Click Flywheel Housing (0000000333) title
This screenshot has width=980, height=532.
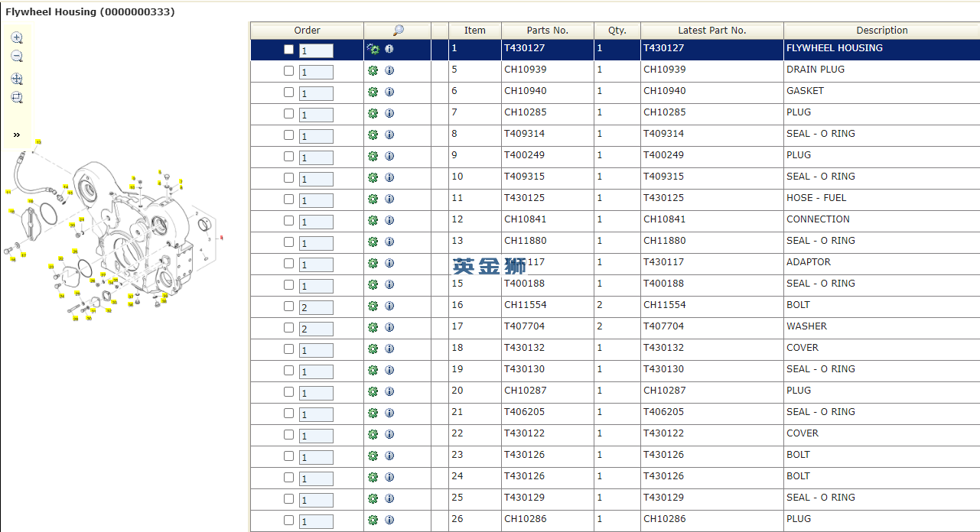[x=90, y=12]
